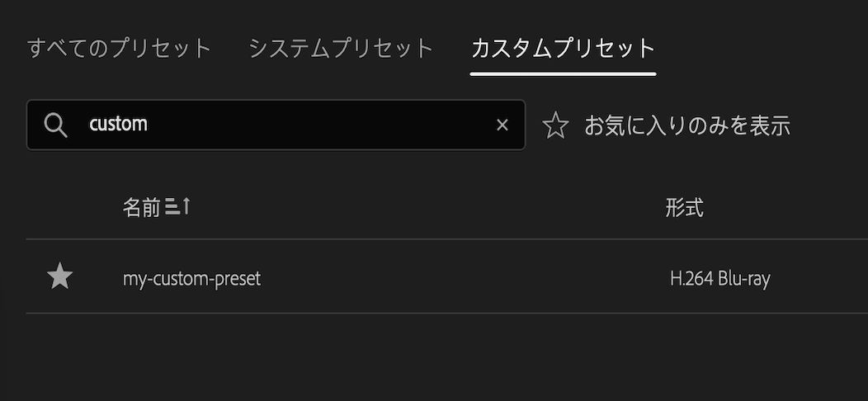
Task: Select the カスタムプリセット tab
Action: click(563, 48)
